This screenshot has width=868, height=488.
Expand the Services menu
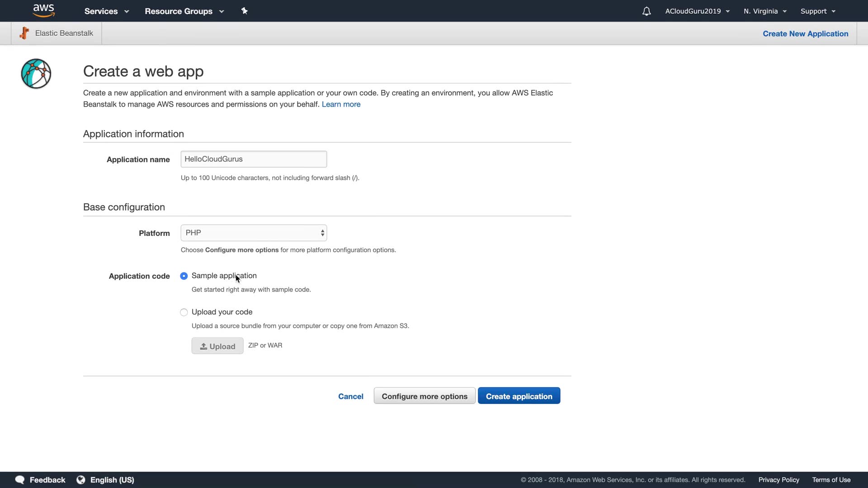[106, 11]
